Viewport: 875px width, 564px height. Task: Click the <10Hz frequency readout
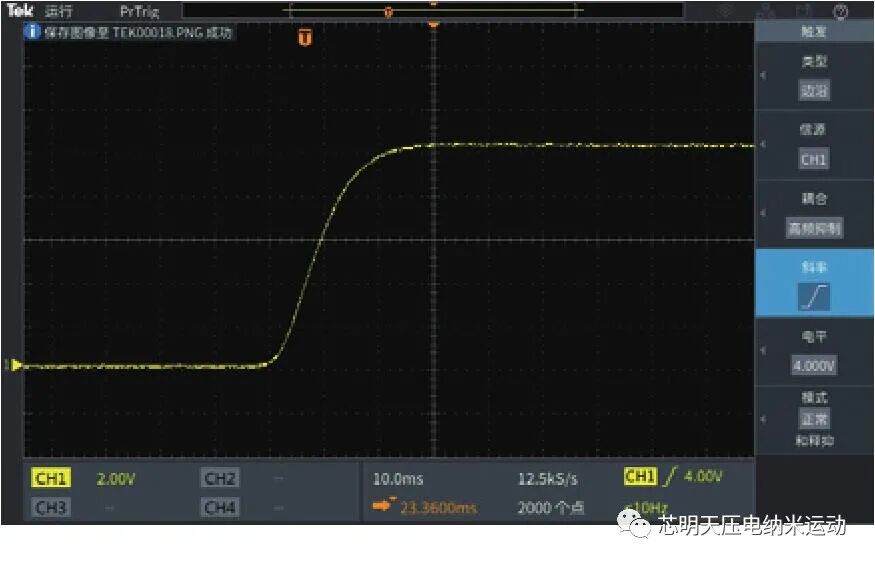pyautogui.click(x=646, y=507)
